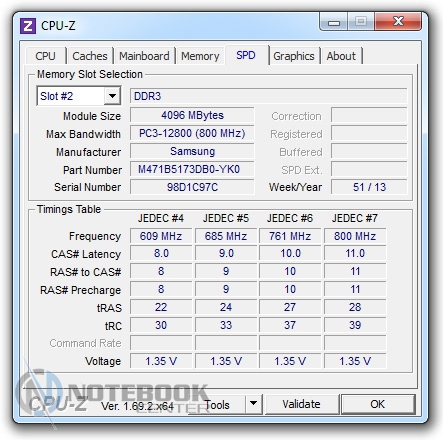Click the CPU-Z purple logo icon
Screen dimensions: 443x440
[x=28, y=26]
